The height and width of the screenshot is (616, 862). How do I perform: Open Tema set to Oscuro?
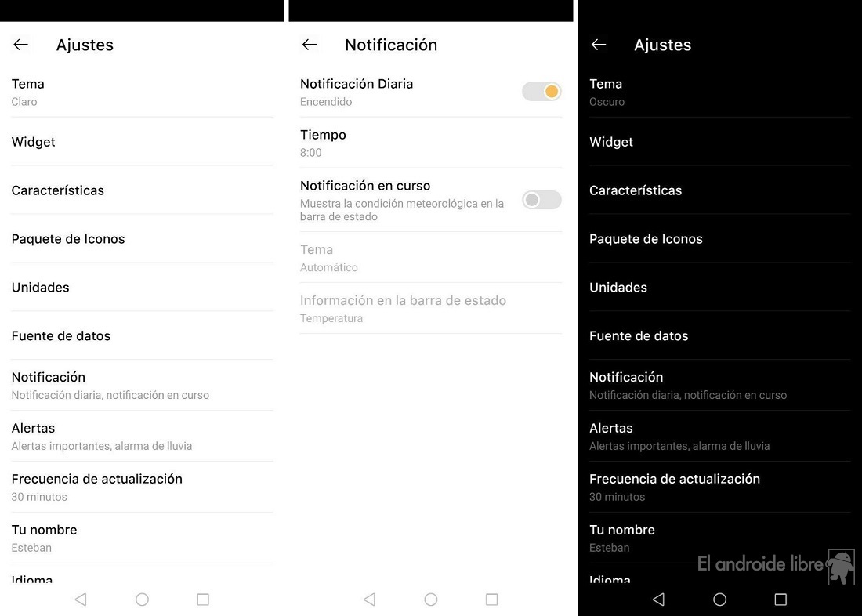coord(719,92)
